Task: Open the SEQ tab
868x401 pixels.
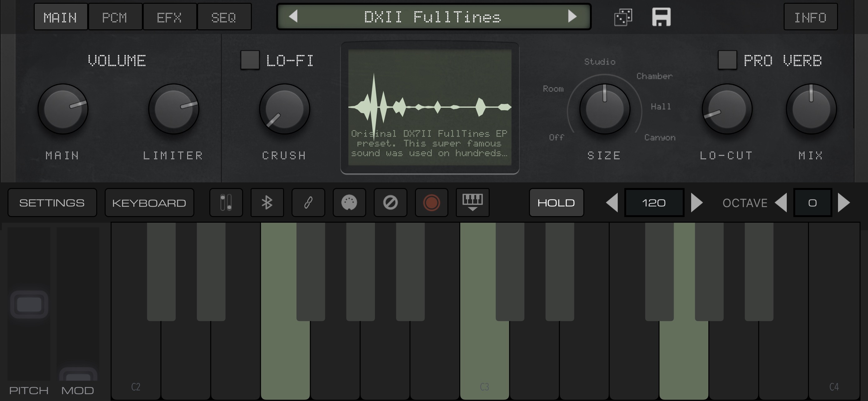Action: (x=224, y=17)
